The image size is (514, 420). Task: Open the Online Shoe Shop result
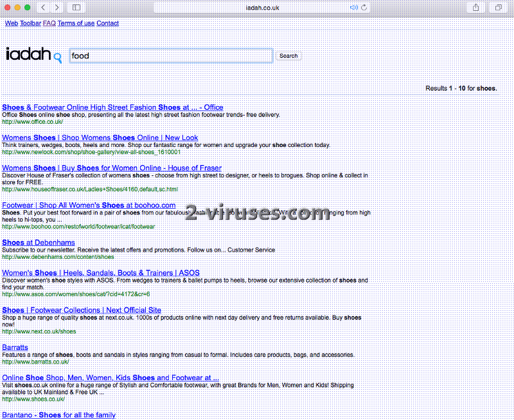pyautogui.click(x=111, y=378)
